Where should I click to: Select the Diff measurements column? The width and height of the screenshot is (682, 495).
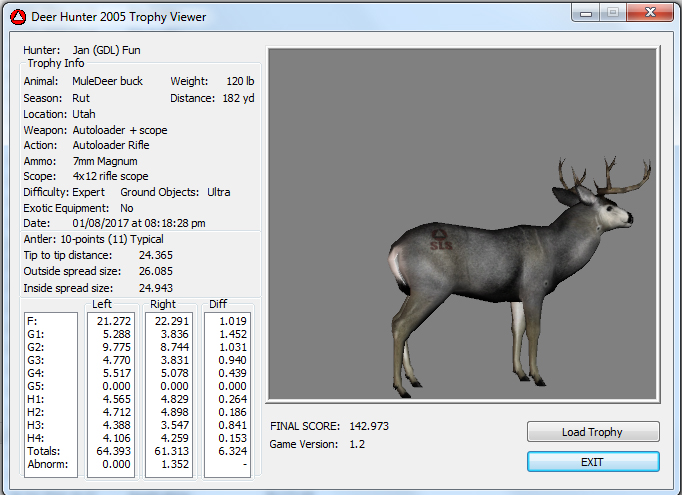coord(226,393)
